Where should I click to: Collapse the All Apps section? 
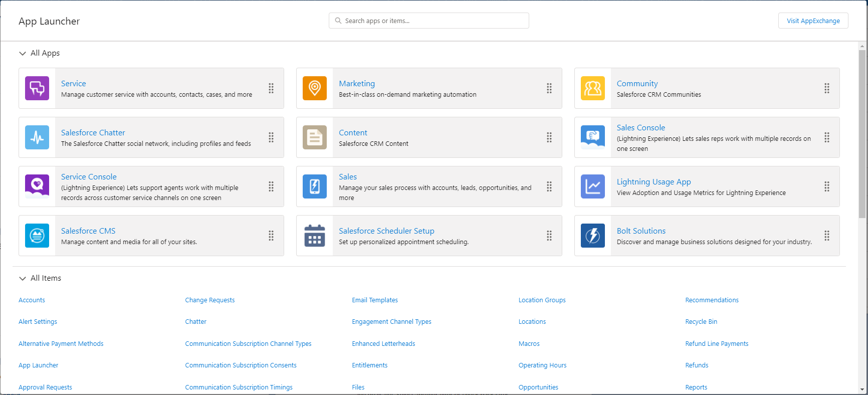[x=23, y=53]
